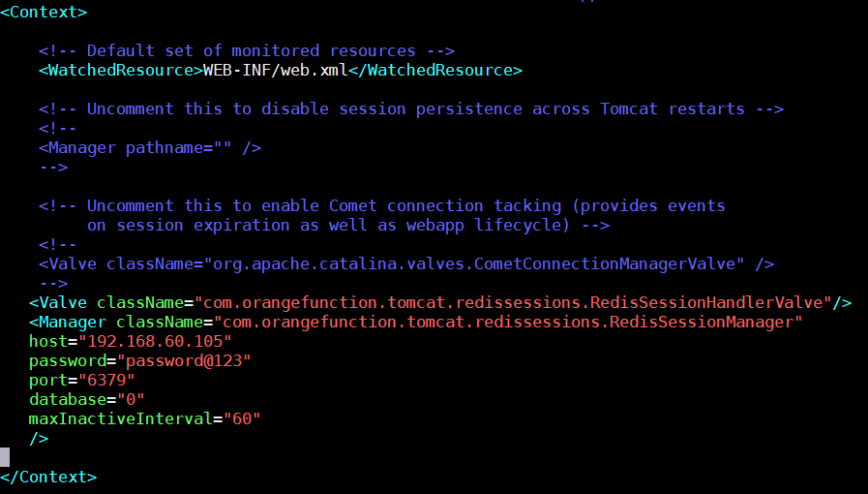Click the commented Manager pathname line
Viewport: 868px width, 494px height.
coord(150,148)
